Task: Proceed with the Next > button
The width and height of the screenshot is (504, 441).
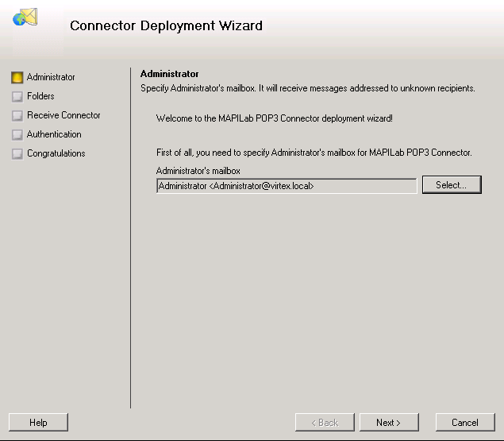Action: coord(389,423)
